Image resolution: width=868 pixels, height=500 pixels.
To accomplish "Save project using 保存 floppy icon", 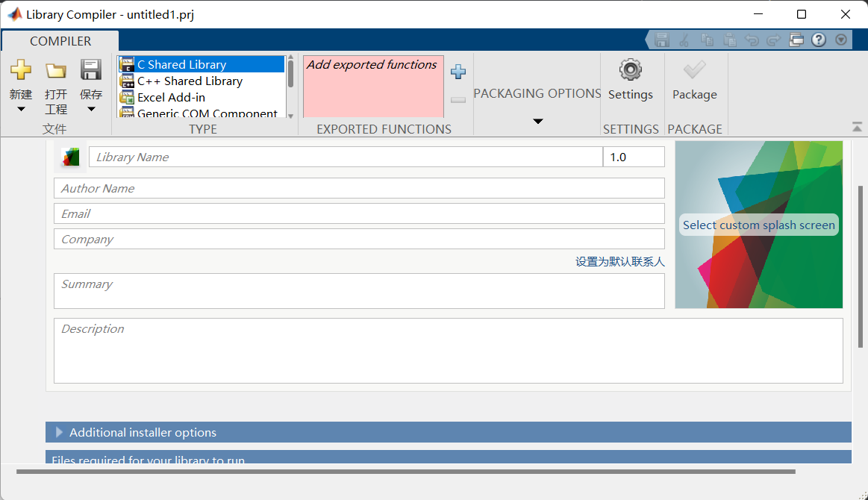I will point(90,71).
